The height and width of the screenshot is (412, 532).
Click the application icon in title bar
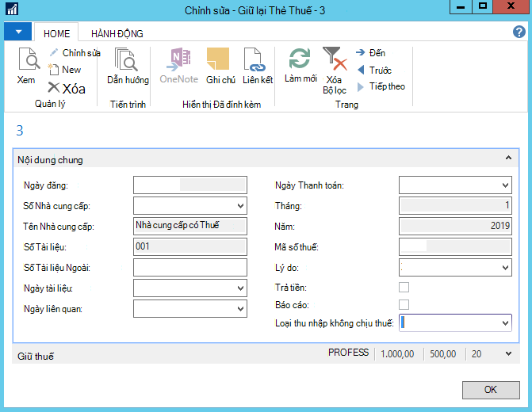point(12,10)
